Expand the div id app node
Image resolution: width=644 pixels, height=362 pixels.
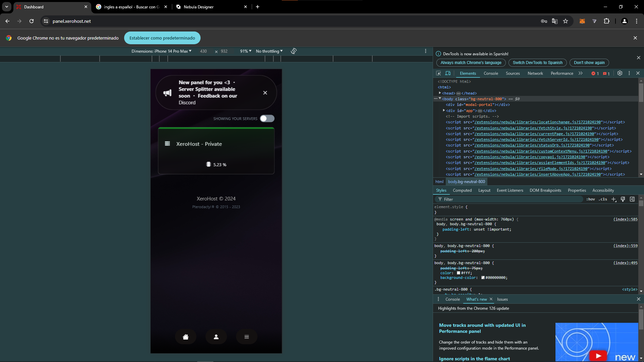(x=444, y=110)
